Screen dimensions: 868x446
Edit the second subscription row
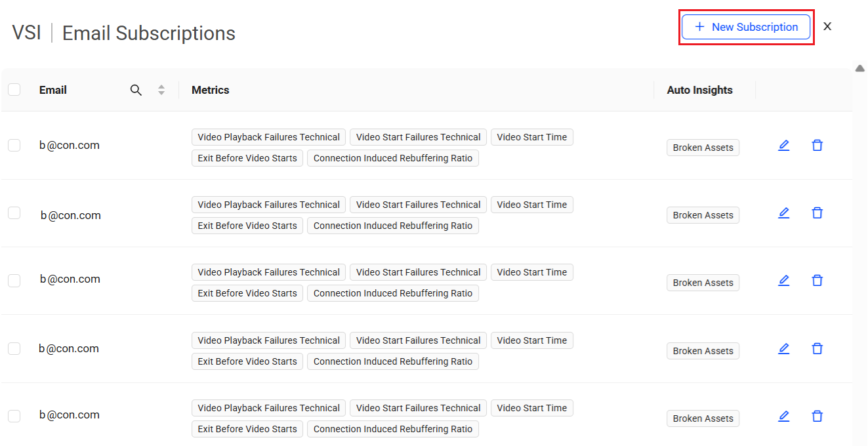[x=783, y=213]
